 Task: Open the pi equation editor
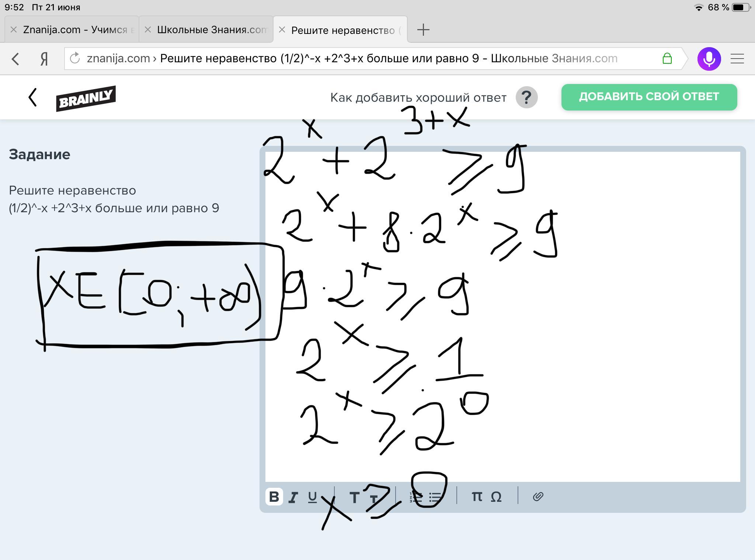click(x=477, y=497)
